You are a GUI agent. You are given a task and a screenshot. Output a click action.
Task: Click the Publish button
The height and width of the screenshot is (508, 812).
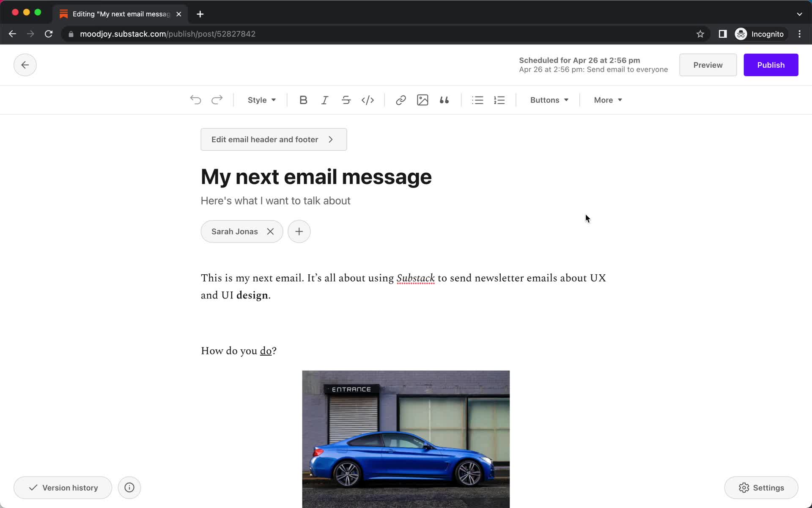coord(771,65)
